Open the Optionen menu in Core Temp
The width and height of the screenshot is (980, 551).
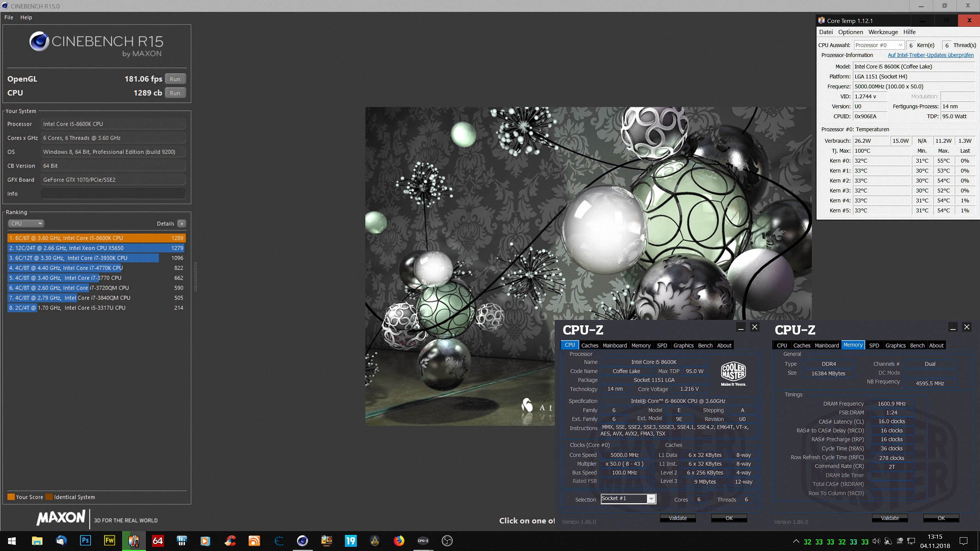coord(850,32)
